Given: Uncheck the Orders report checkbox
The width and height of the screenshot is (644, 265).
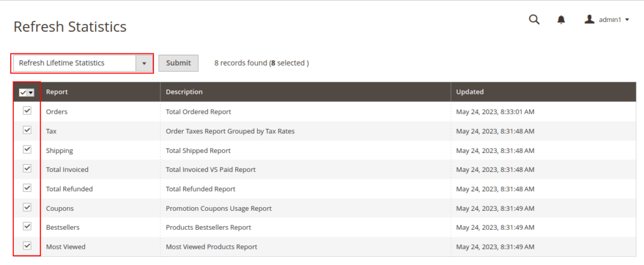Looking at the screenshot, I should click(27, 111).
